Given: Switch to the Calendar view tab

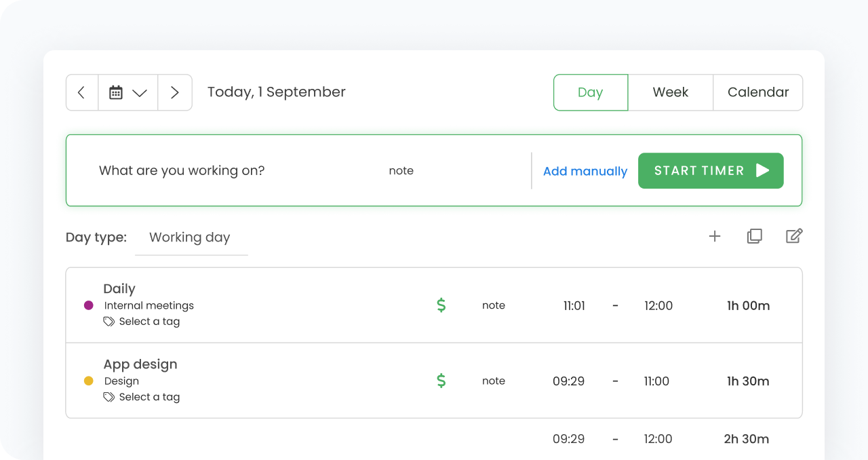Looking at the screenshot, I should point(758,92).
